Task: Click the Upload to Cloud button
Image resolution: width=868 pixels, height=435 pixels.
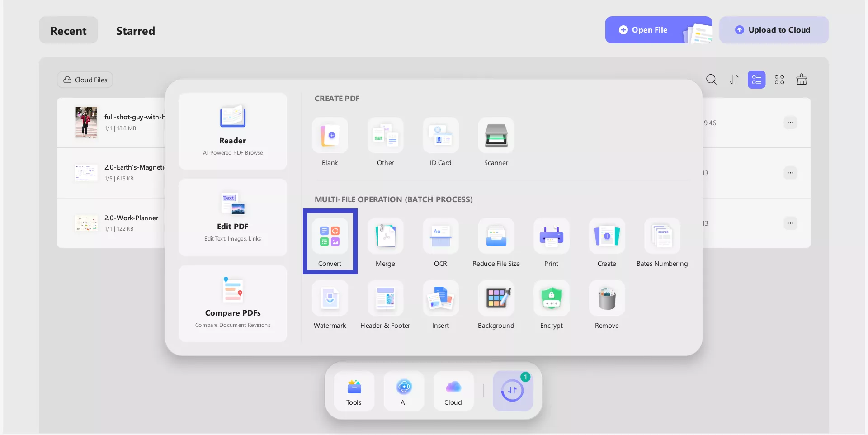Action: tap(774, 30)
